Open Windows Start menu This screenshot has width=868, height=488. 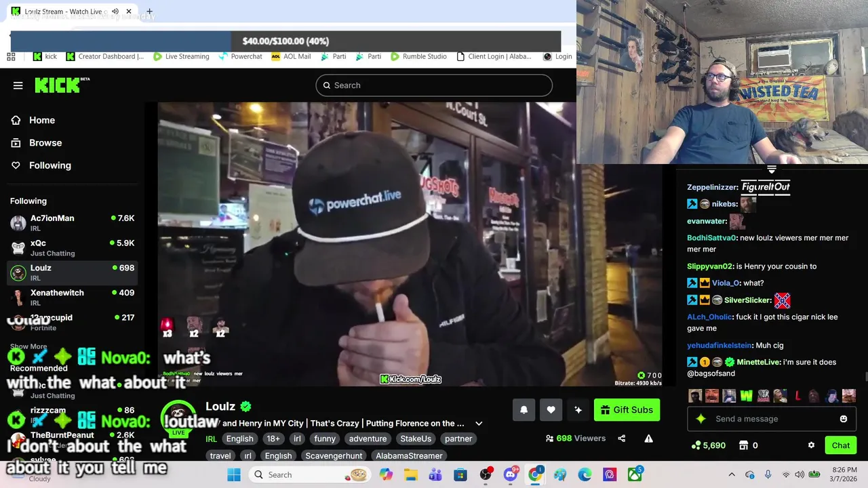(234, 474)
